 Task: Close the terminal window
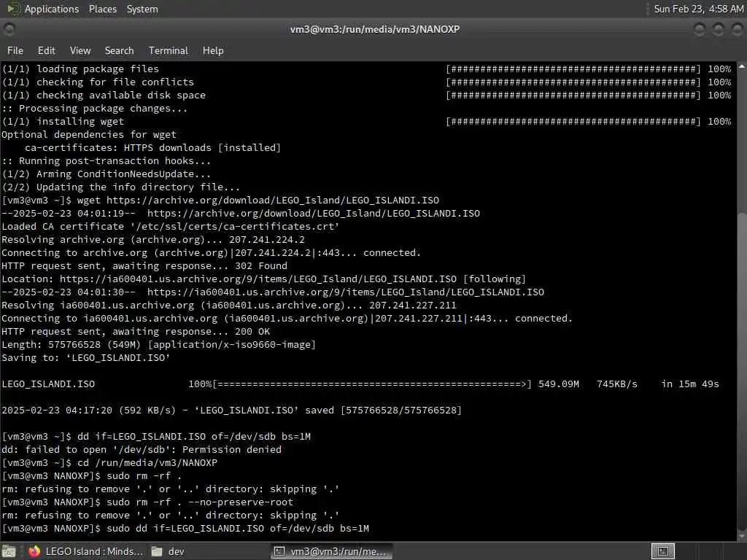pos(737,29)
